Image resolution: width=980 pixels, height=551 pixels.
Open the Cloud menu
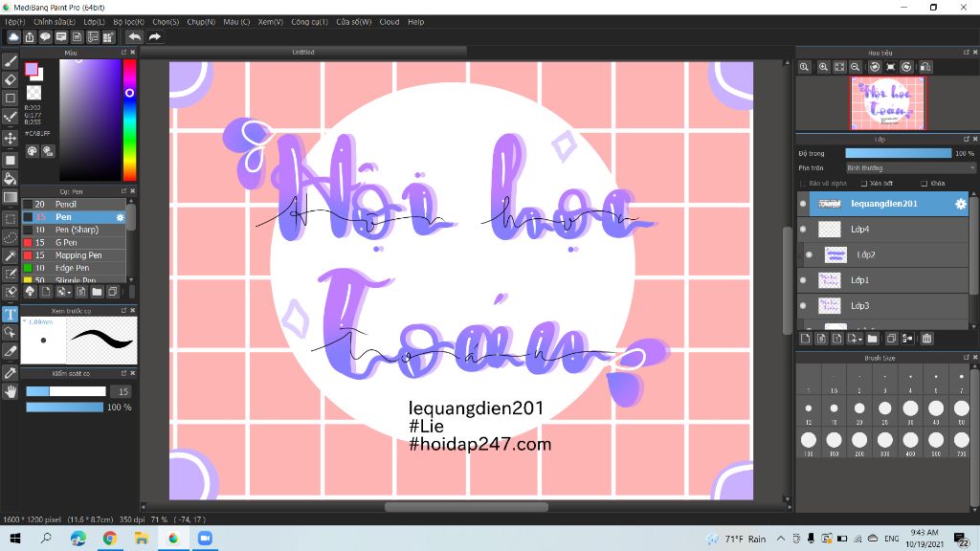coord(390,22)
